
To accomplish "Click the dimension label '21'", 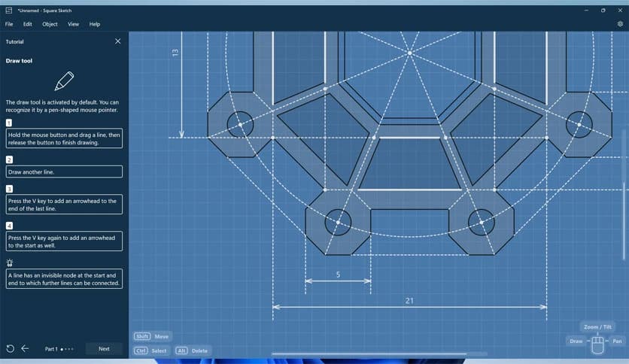I will click(x=409, y=301).
